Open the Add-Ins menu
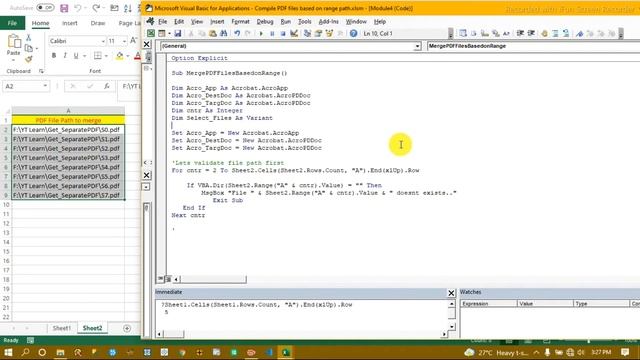Screen dimensions: 640x360 [329, 22]
